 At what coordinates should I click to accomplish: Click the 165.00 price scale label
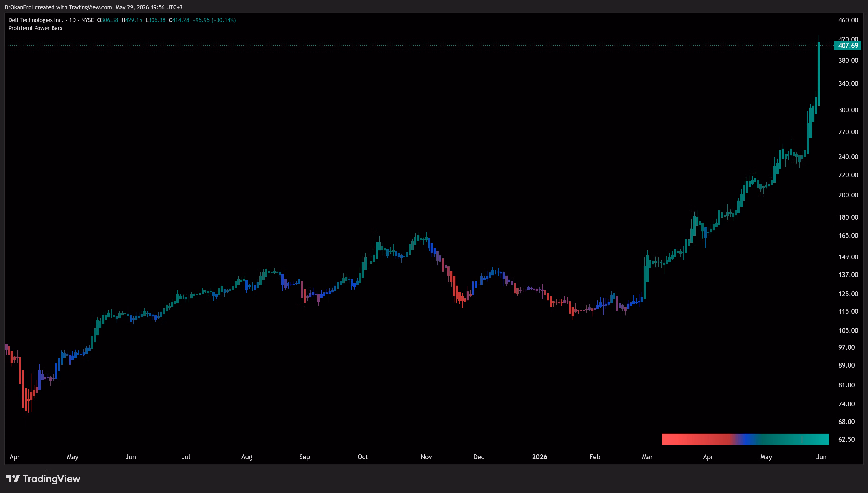848,235
